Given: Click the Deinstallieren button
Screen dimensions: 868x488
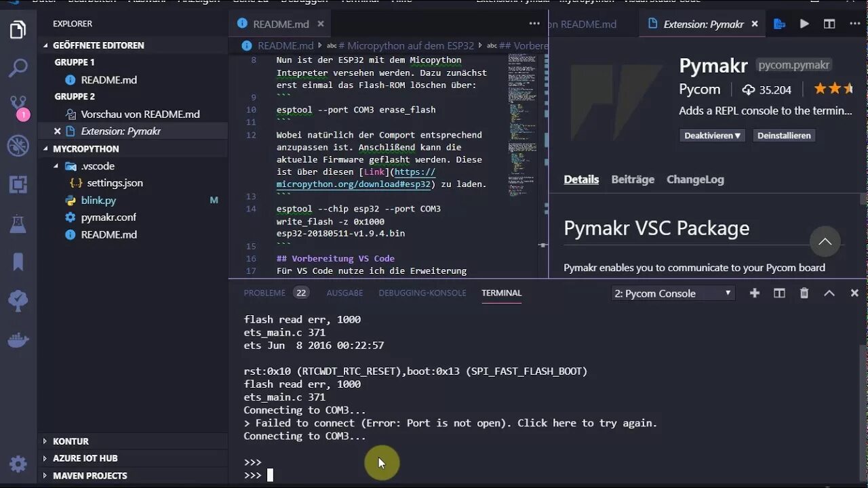Looking at the screenshot, I should 784,136.
